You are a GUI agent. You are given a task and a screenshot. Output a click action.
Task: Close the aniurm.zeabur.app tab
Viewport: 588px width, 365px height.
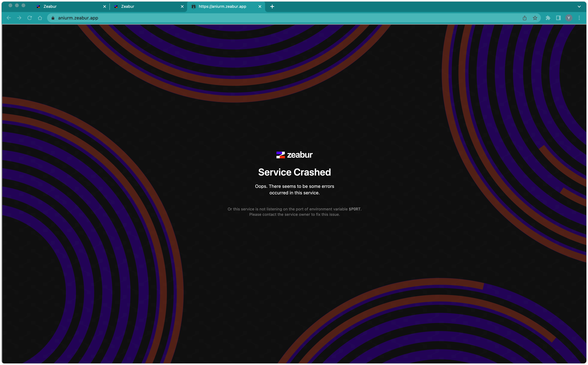260,6
